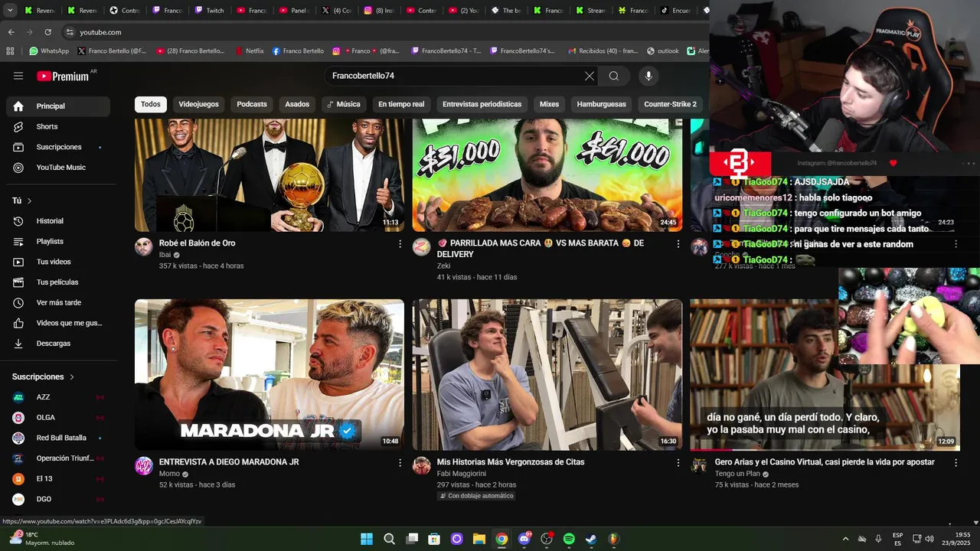Open Tus películas in the sidebar
The image size is (980, 551).
58,282
